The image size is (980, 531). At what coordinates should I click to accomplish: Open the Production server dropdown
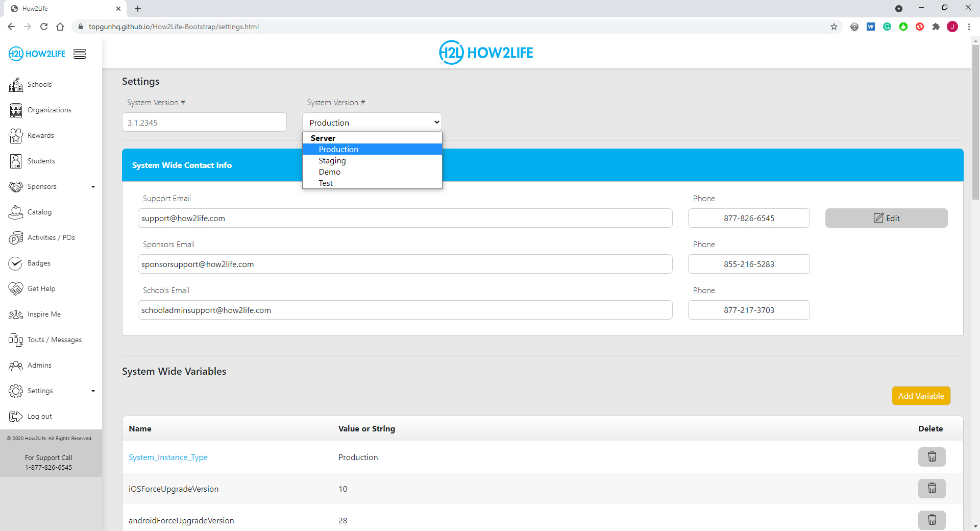pyautogui.click(x=372, y=123)
